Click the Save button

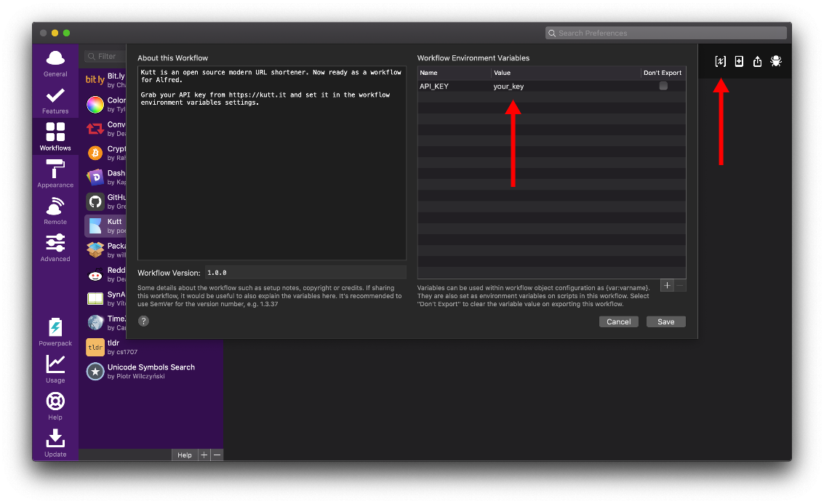pos(666,321)
